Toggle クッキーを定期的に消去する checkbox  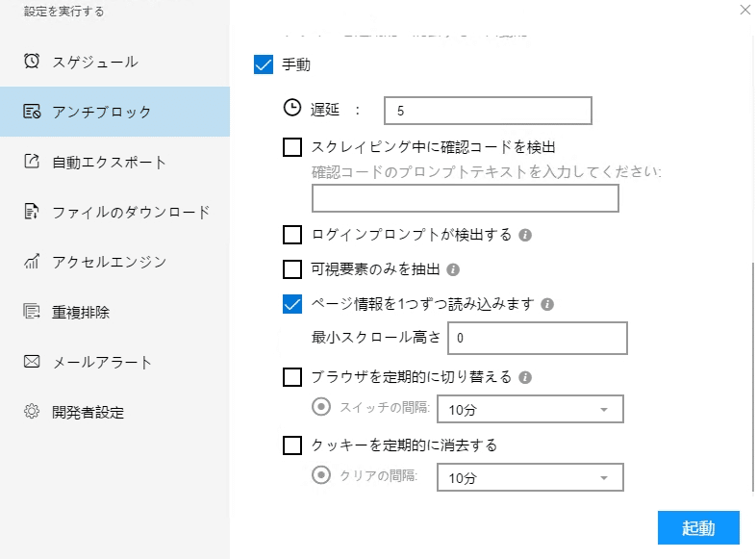coord(292,445)
